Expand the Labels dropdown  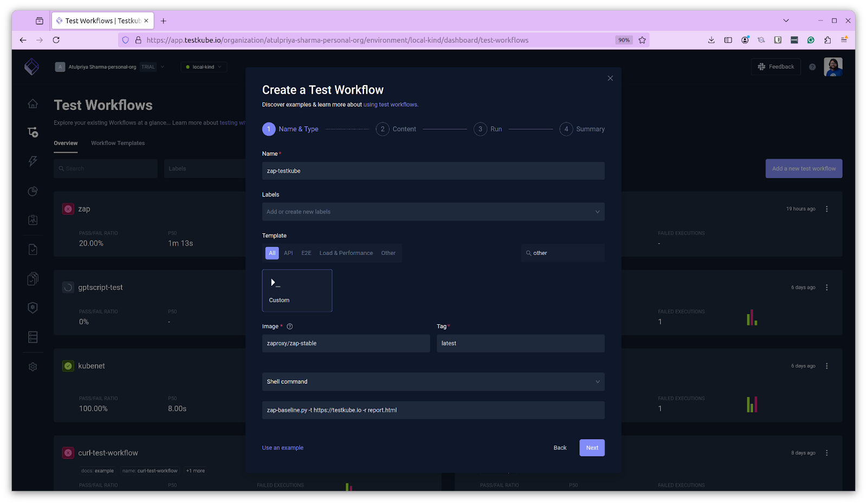coord(433,212)
